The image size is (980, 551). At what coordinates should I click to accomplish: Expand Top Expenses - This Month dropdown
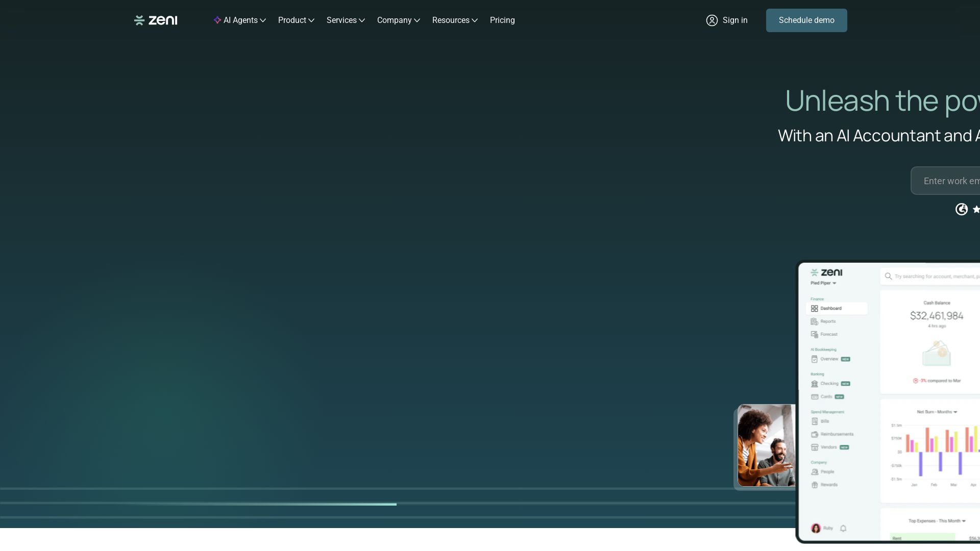coord(937,521)
